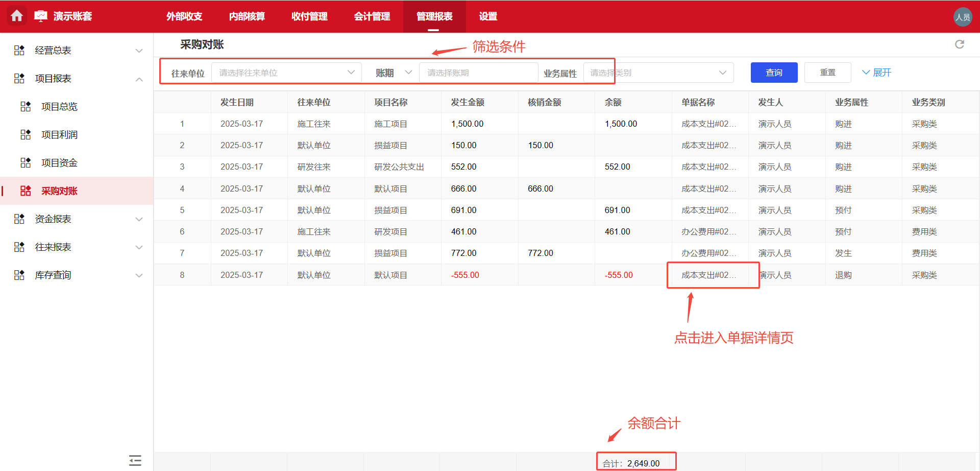Open the 往来单位 selection dropdown
This screenshot has height=471, width=980.
pyautogui.click(x=286, y=72)
